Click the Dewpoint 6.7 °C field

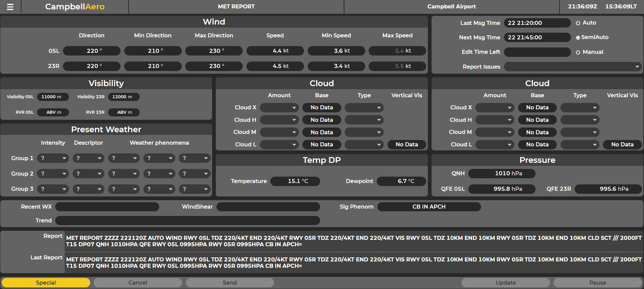[401, 181]
